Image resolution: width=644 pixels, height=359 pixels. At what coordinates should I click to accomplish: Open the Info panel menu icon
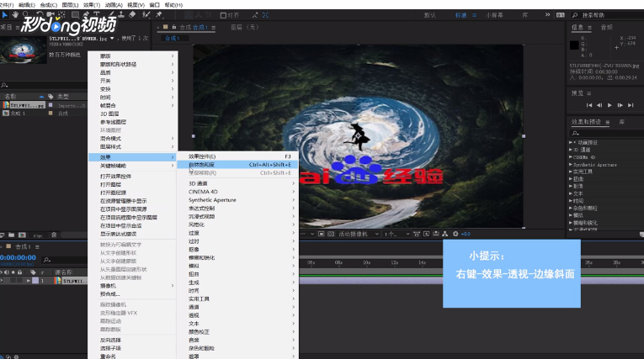coord(589,28)
